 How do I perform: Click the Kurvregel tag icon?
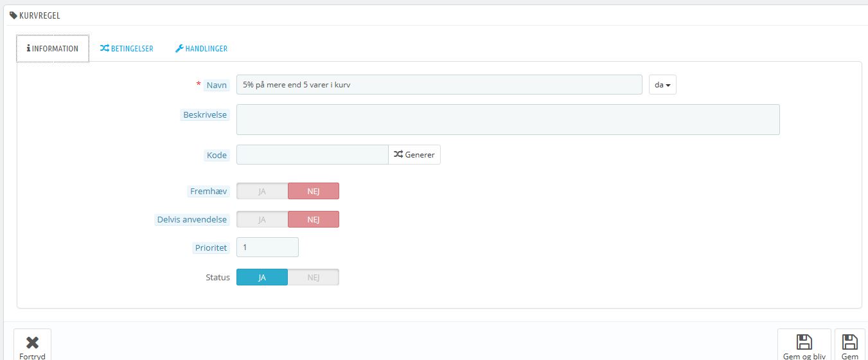click(x=13, y=15)
